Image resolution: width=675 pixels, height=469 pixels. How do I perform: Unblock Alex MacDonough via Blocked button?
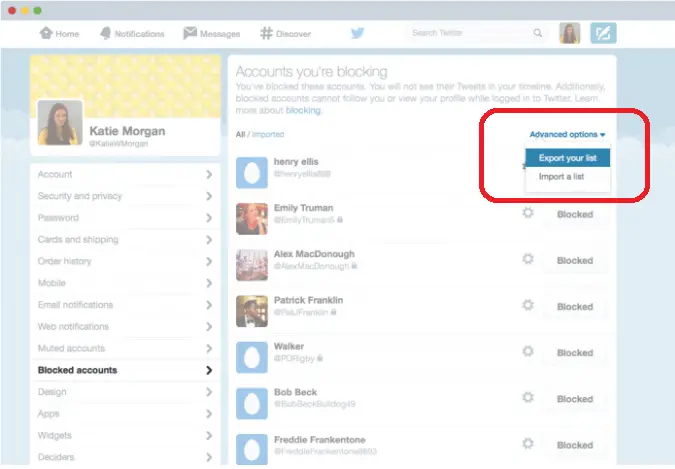[575, 261]
